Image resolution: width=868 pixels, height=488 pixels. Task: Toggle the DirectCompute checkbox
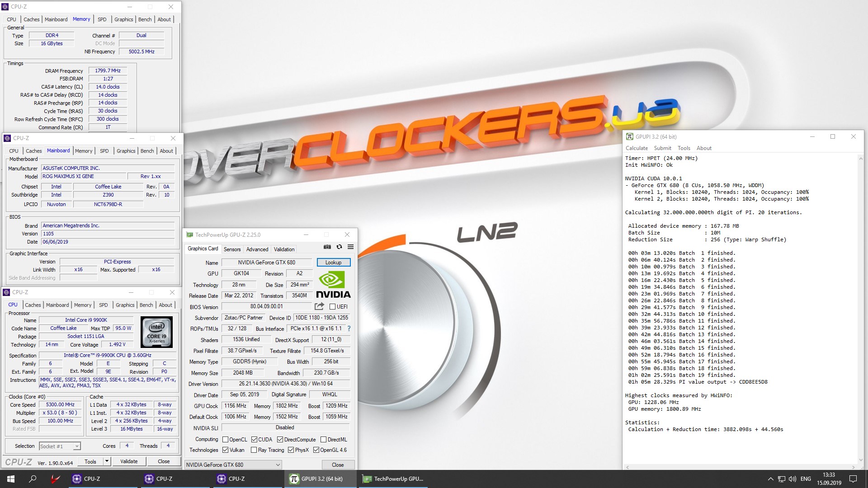(x=280, y=440)
